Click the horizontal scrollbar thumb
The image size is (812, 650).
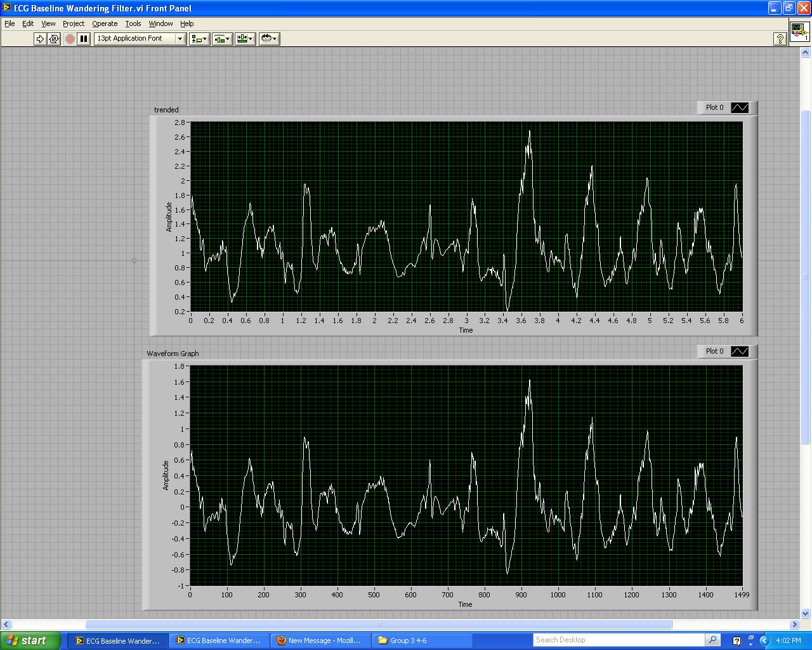pos(378,625)
